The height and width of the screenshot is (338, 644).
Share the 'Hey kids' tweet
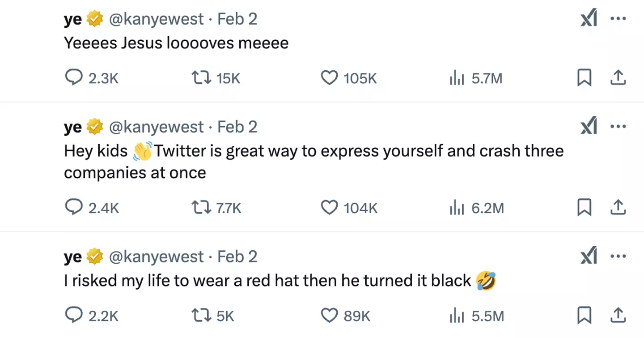pyautogui.click(x=618, y=208)
